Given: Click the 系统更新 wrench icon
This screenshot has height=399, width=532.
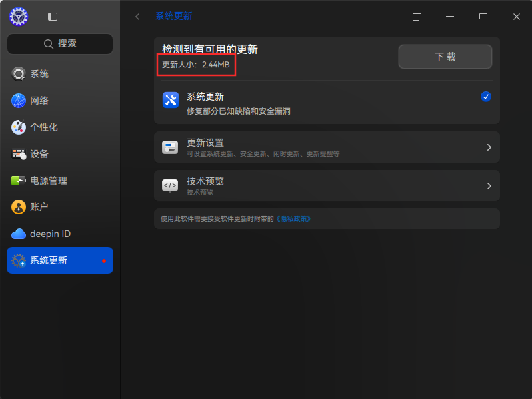Looking at the screenshot, I should 171,100.
